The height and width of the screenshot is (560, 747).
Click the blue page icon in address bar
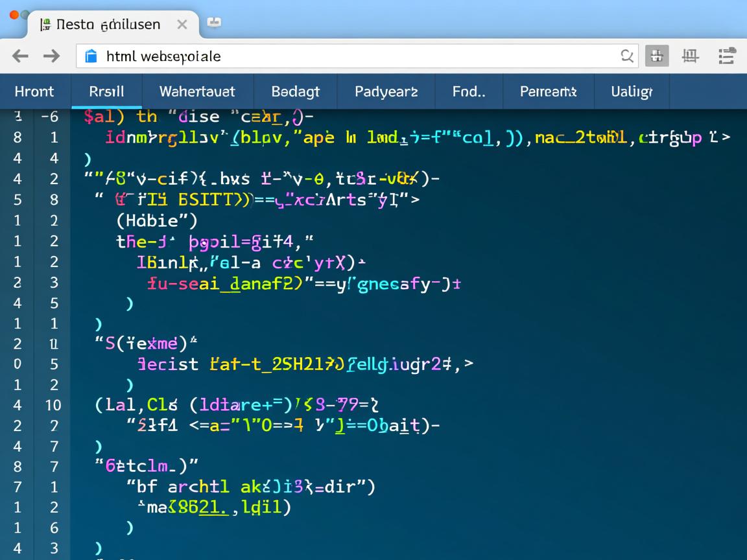(91, 56)
